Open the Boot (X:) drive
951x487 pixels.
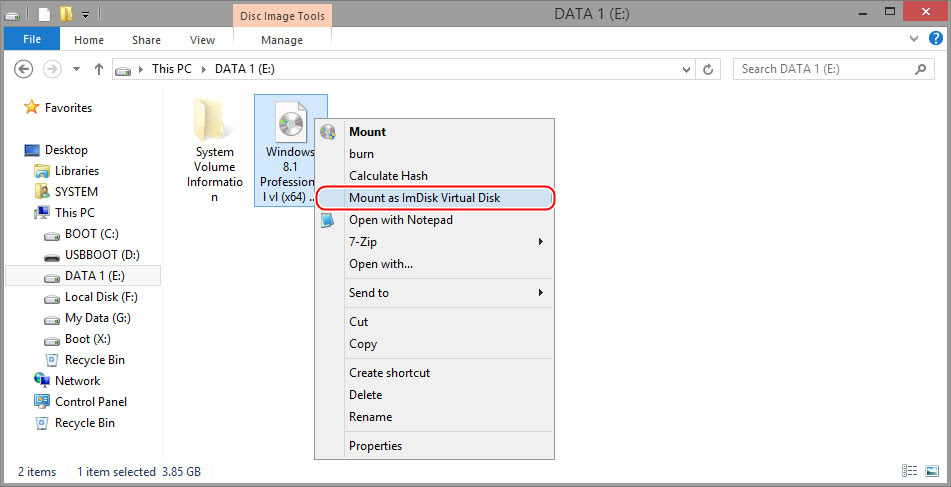88,339
